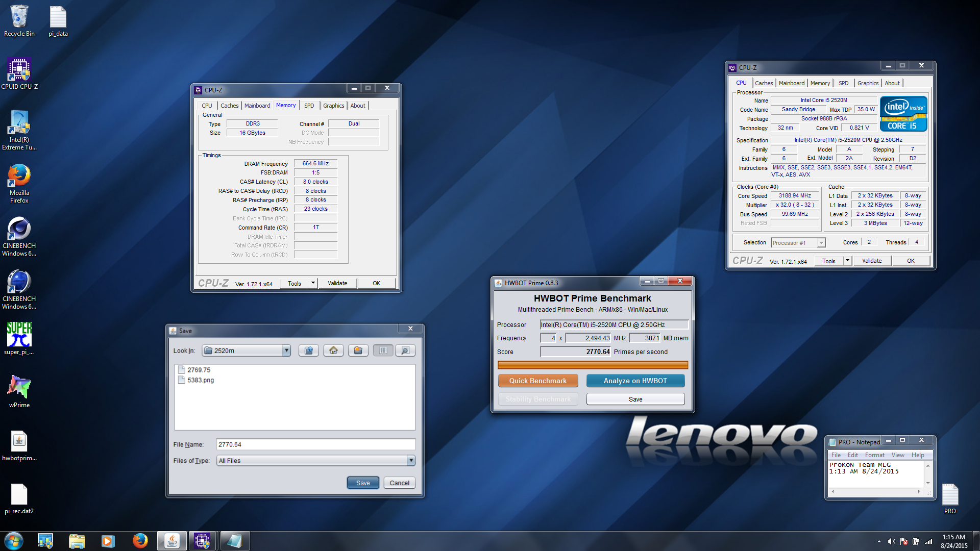Go up one folder level in Save dialog
Image resolution: width=980 pixels, height=551 pixels.
click(308, 350)
